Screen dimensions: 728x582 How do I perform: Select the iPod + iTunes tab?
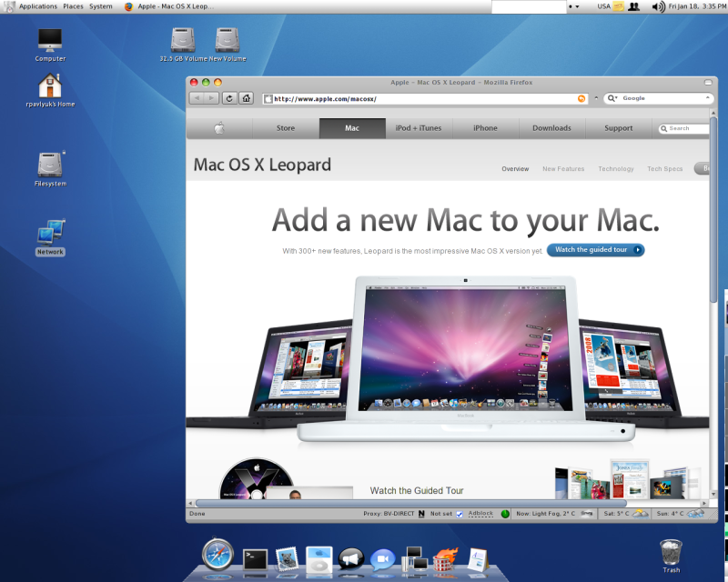coord(419,128)
